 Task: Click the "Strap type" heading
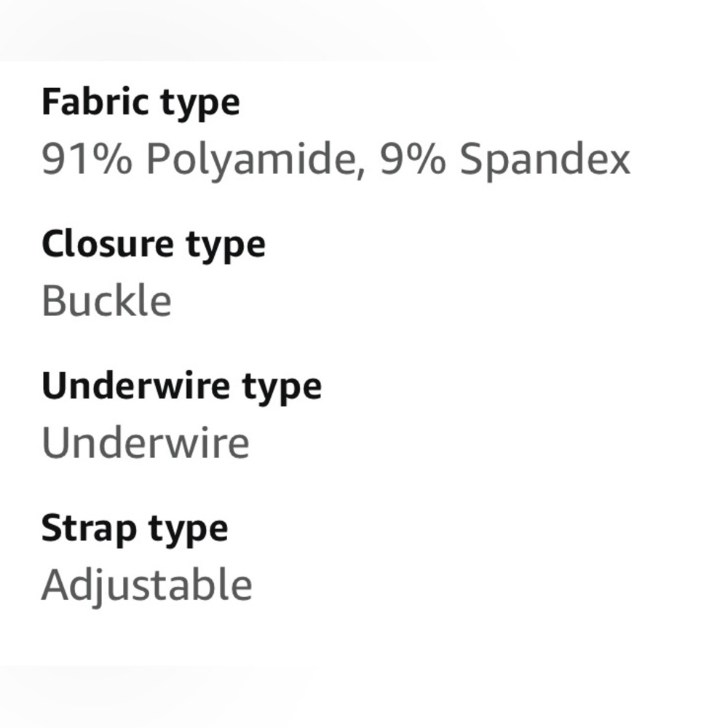coord(135,529)
